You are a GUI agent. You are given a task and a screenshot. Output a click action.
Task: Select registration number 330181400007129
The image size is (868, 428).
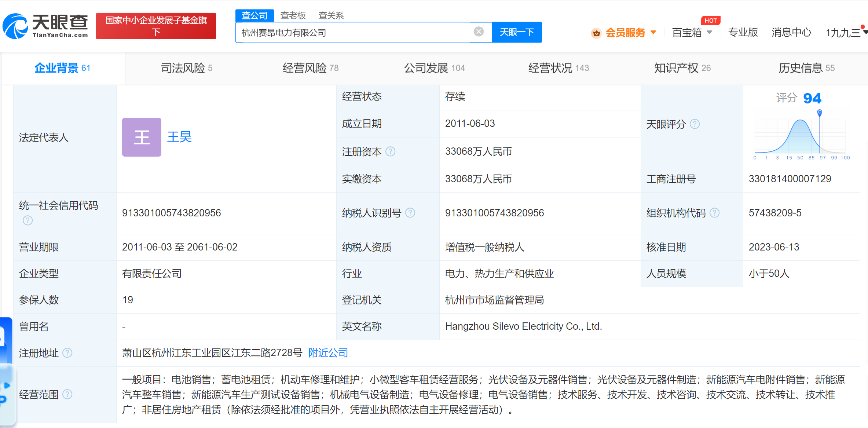tap(790, 179)
